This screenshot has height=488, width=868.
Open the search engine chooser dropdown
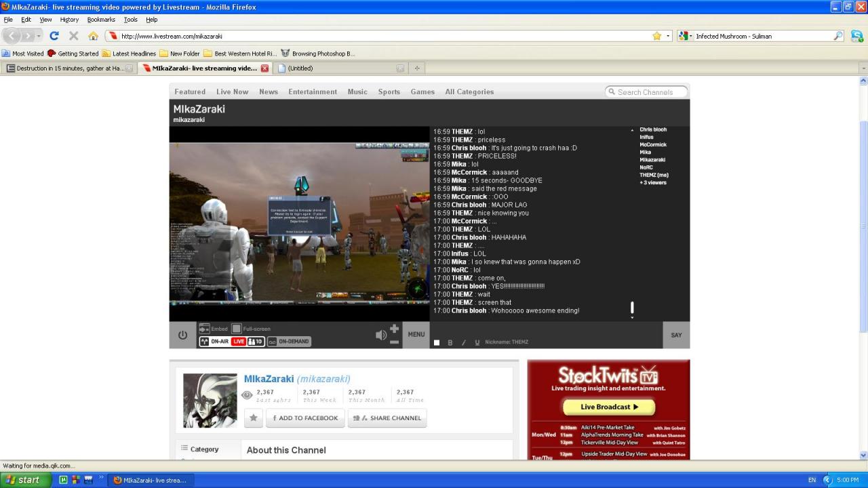pos(685,36)
